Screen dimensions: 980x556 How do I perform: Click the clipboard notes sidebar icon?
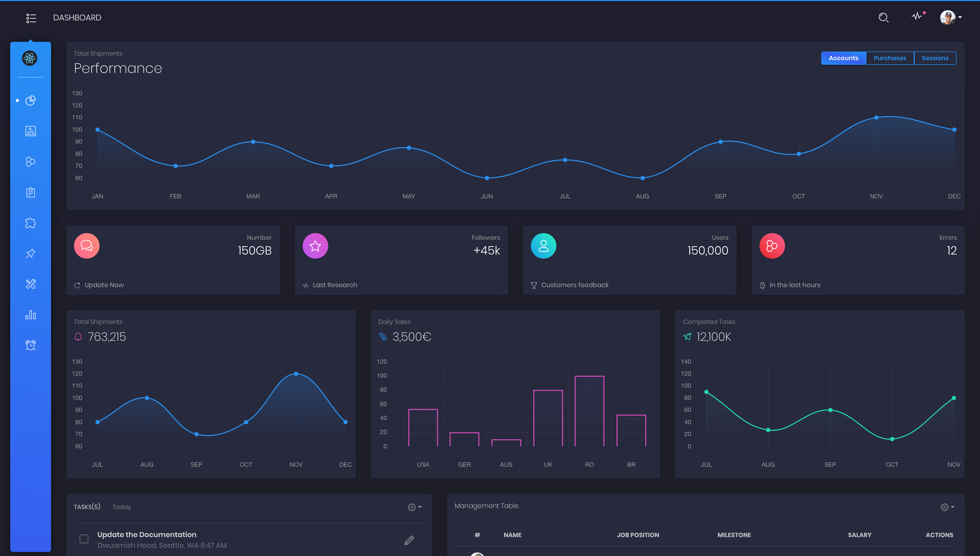31,193
